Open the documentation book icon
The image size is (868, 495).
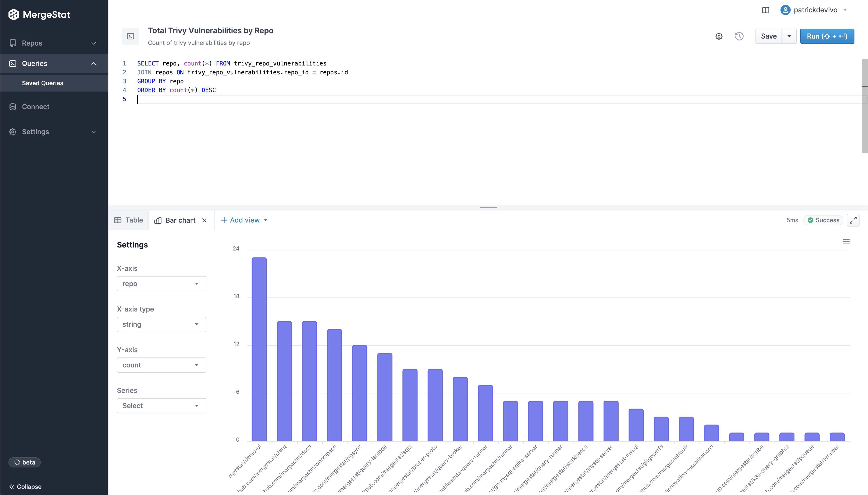pyautogui.click(x=765, y=10)
